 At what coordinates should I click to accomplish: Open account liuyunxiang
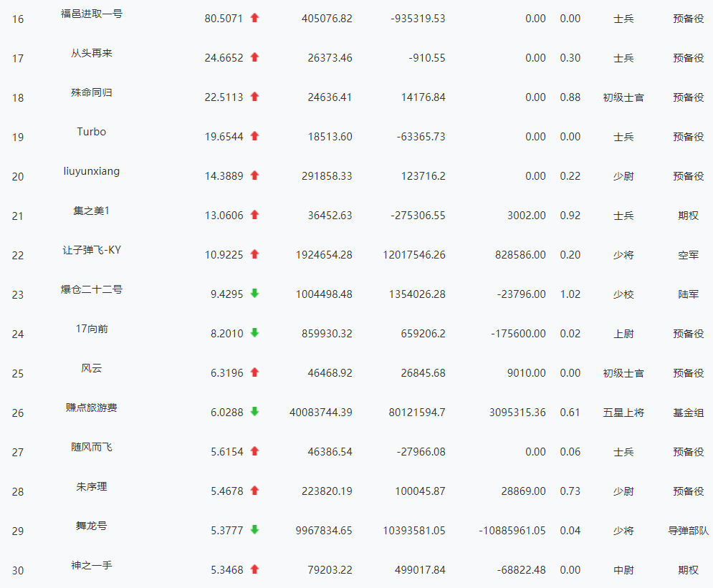click(x=92, y=171)
